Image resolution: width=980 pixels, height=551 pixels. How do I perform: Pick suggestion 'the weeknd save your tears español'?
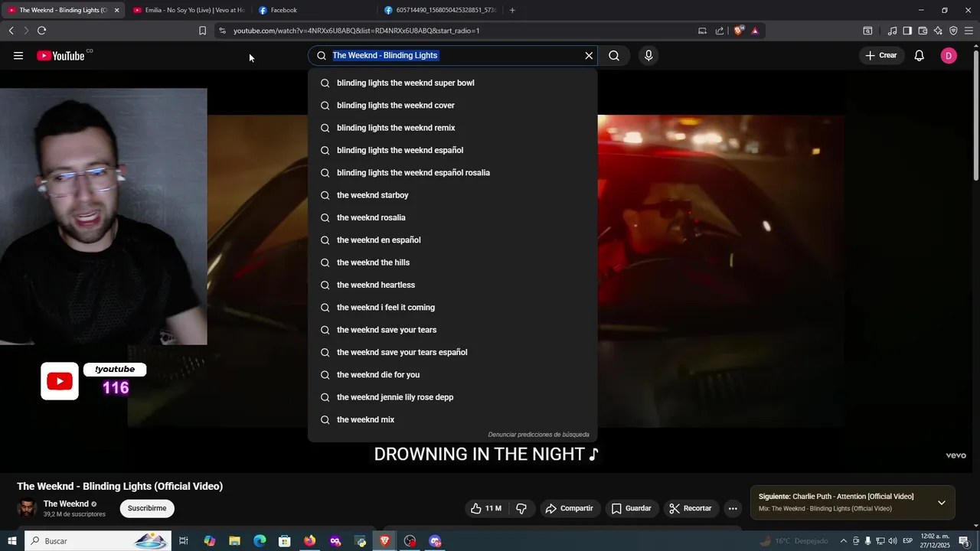click(452, 352)
